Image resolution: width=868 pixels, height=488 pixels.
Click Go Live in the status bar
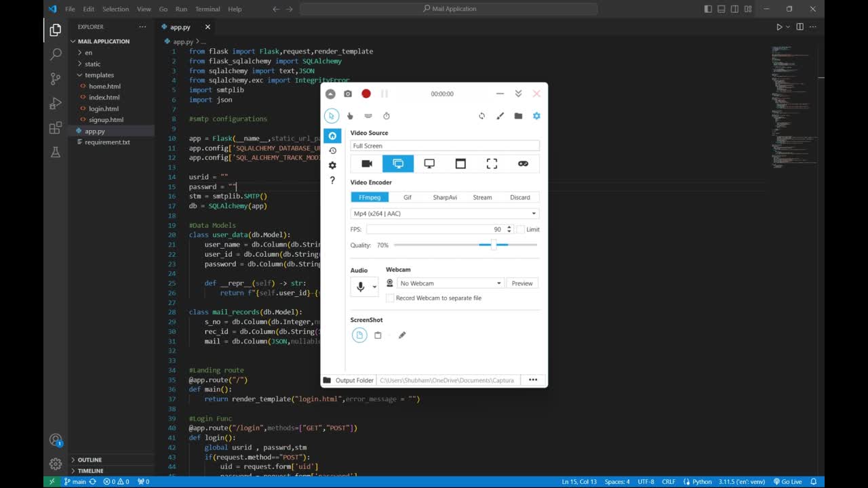click(x=787, y=482)
